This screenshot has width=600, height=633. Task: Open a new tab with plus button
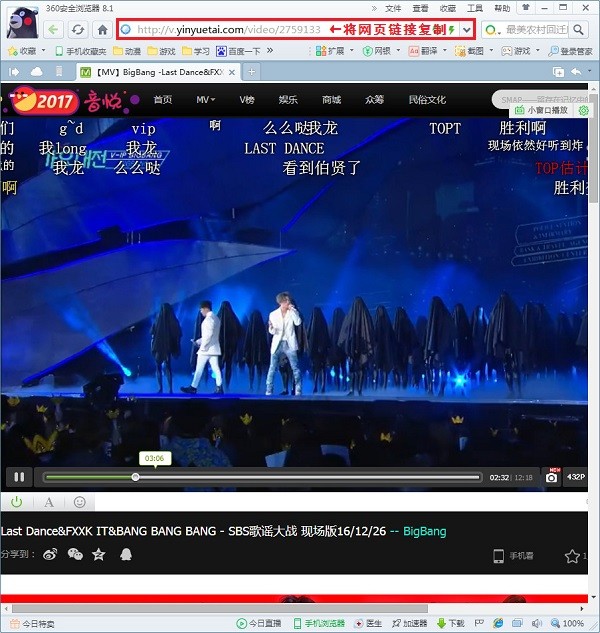click(x=252, y=72)
